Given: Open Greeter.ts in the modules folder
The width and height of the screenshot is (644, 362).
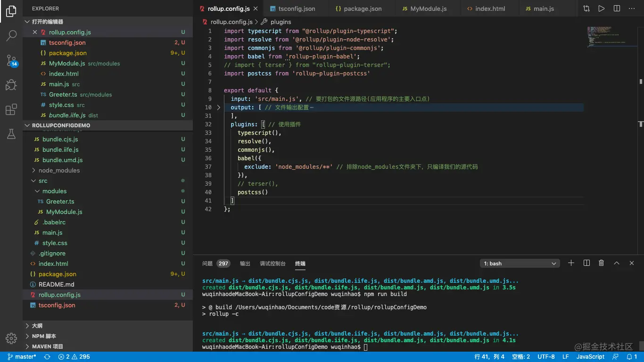Looking at the screenshot, I should coord(60,201).
